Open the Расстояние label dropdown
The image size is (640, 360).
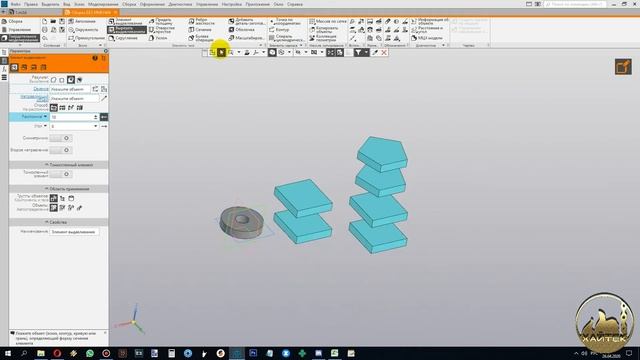(x=45, y=117)
